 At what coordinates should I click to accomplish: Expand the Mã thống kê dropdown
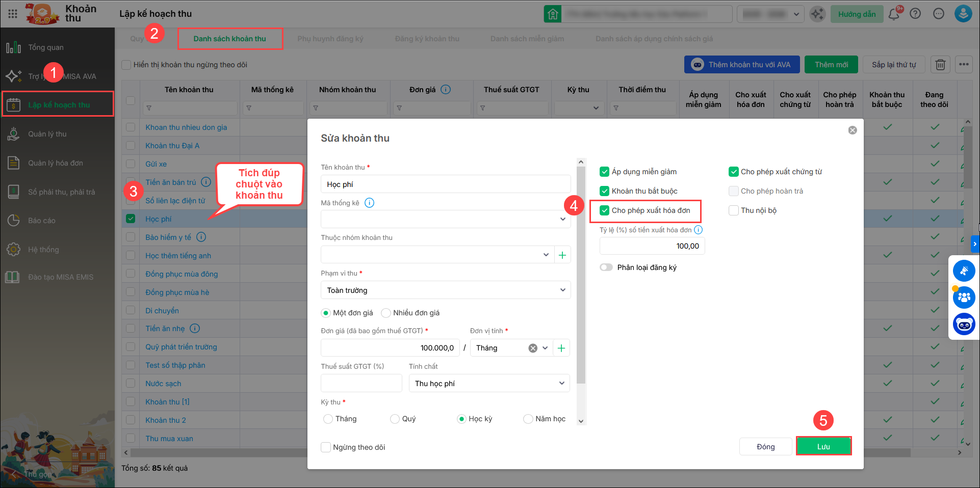(x=562, y=219)
